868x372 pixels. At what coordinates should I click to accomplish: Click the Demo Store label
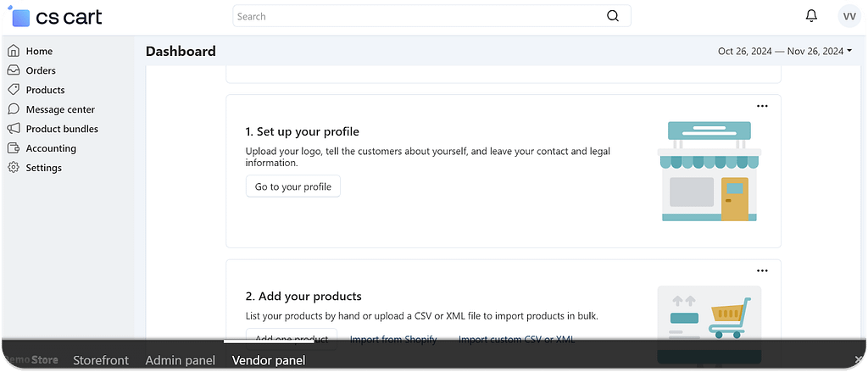pyautogui.click(x=31, y=360)
